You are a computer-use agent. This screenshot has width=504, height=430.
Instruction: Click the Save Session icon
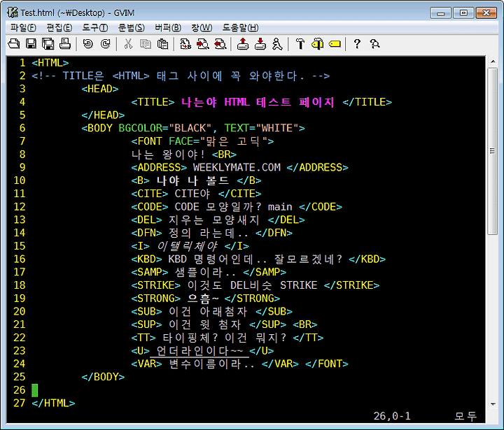click(x=260, y=43)
